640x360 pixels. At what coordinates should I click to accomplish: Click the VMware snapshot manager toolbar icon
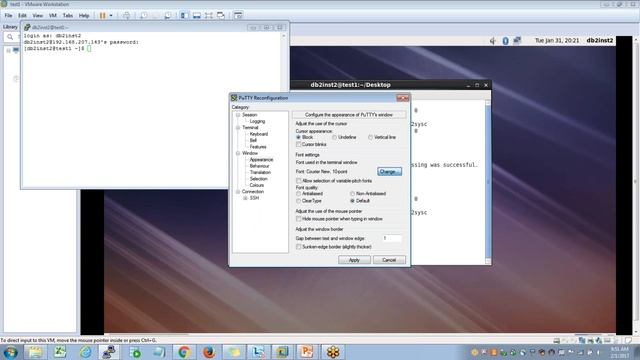(168, 16)
